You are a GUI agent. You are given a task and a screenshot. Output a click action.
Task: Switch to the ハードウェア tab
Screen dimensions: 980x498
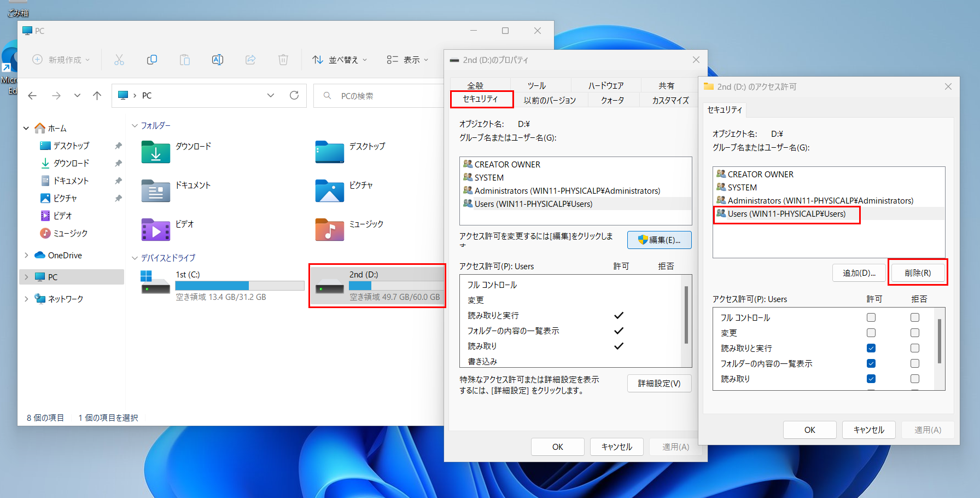(x=605, y=85)
